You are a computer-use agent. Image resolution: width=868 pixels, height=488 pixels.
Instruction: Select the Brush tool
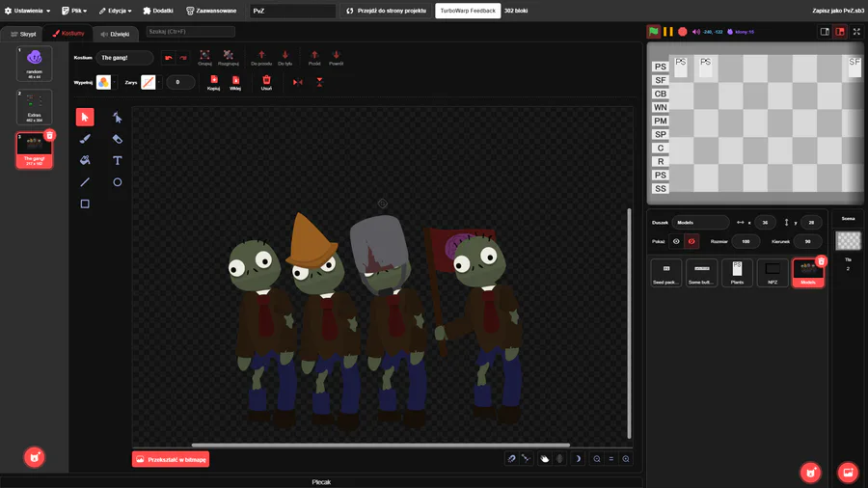tap(85, 139)
